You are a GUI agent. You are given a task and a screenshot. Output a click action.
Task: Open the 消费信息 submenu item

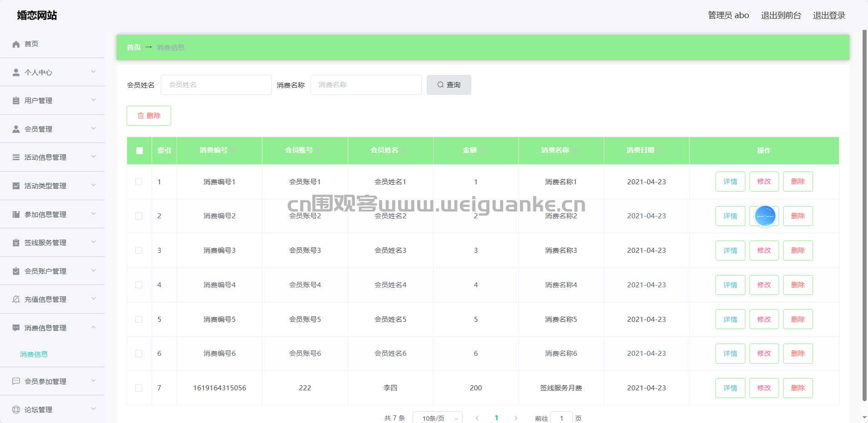click(34, 354)
